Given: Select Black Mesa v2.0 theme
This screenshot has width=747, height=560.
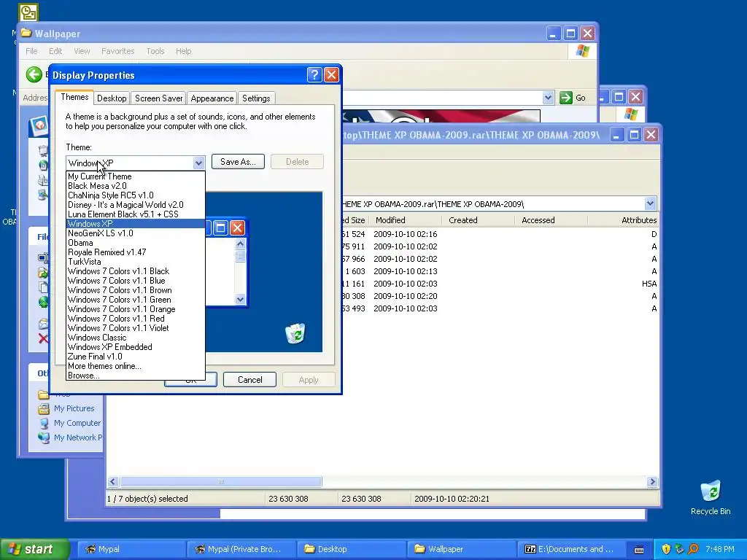Looking at the screenshot, I should point(135,186).
